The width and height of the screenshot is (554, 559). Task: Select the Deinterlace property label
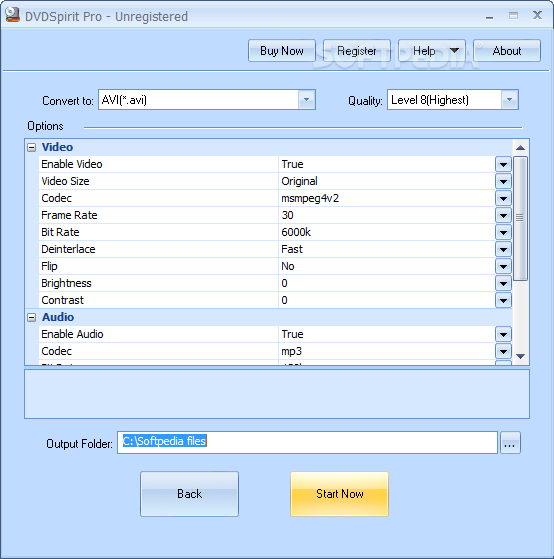[x=68, y=249]
